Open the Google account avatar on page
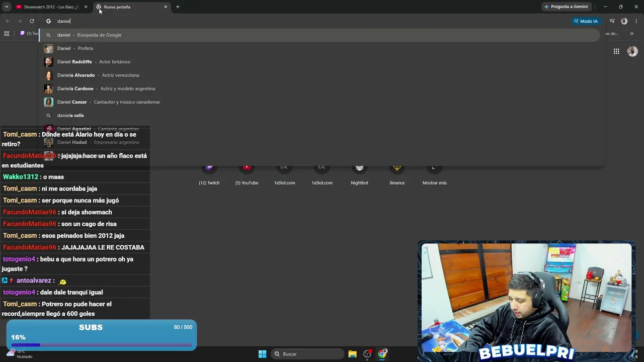This screenshot has height=362, width=644. (632, 51)
